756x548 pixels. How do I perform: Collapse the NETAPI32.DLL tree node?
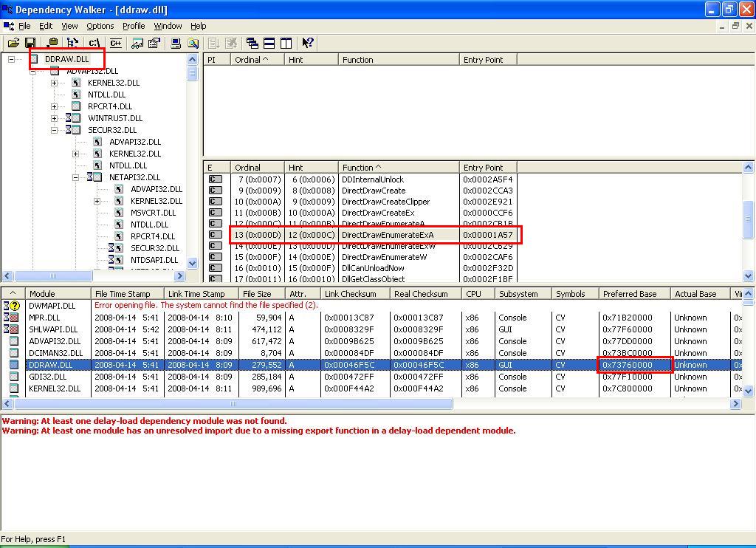[76, 177]
